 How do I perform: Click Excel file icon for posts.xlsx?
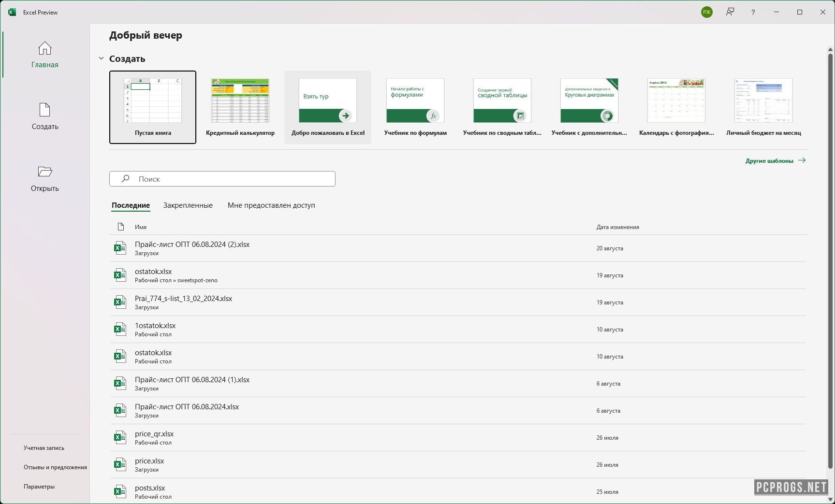coord(120,491)
